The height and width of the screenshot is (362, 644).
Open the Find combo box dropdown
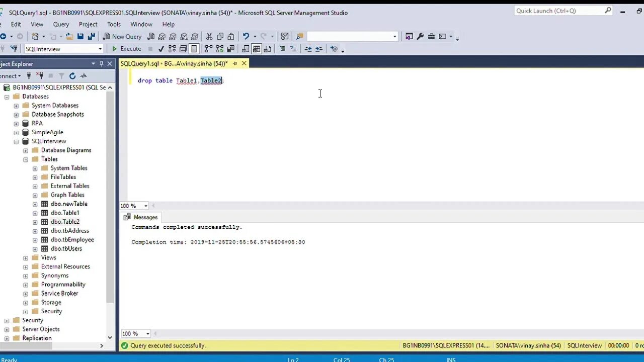point(394,36)
